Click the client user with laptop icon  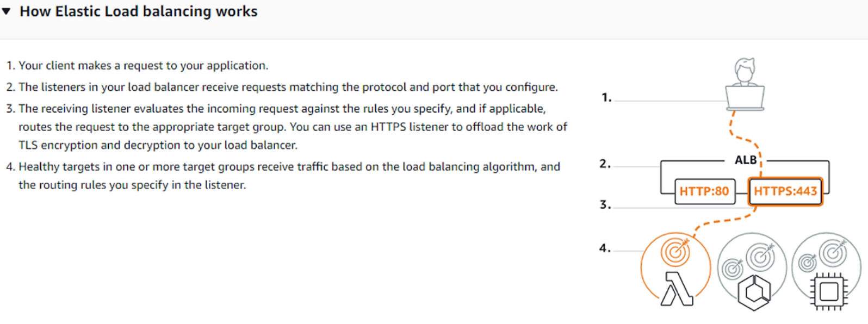pyautogui.click(x=745, y=85)
